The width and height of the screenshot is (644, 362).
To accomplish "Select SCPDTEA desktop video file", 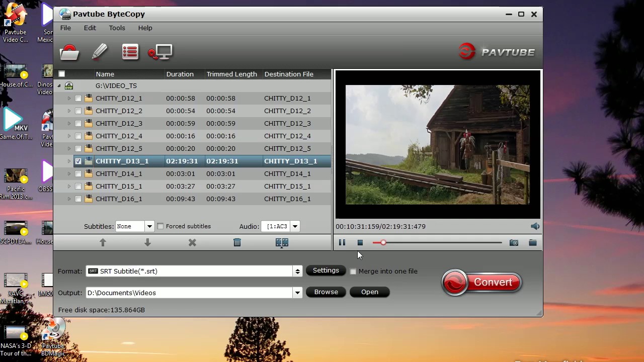I will (x=16, y=232).
